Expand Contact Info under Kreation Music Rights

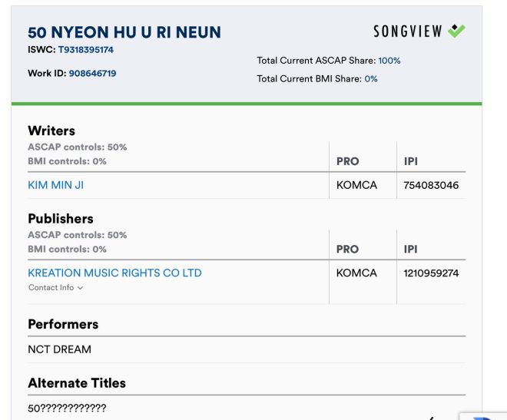click(55, 287)
